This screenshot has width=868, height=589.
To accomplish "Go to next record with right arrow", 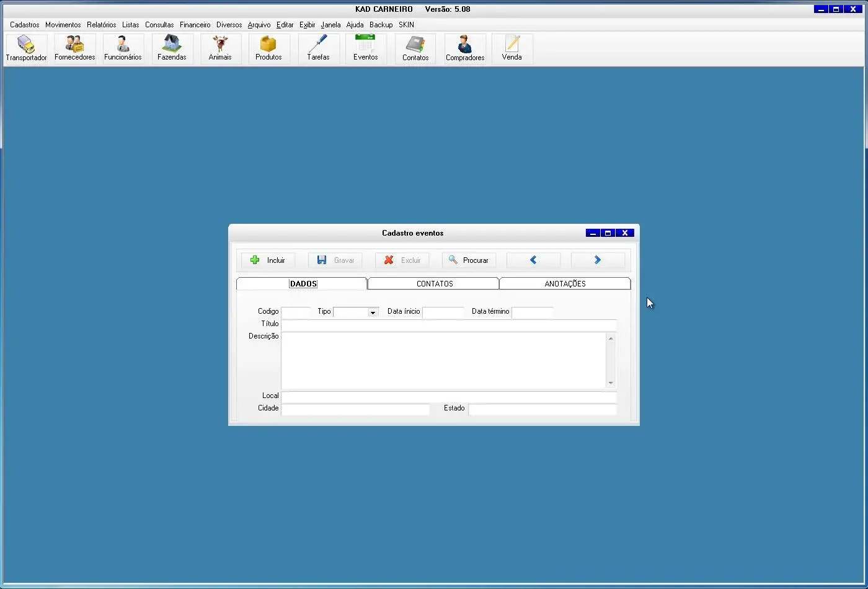I will click(x=598, y=260).
